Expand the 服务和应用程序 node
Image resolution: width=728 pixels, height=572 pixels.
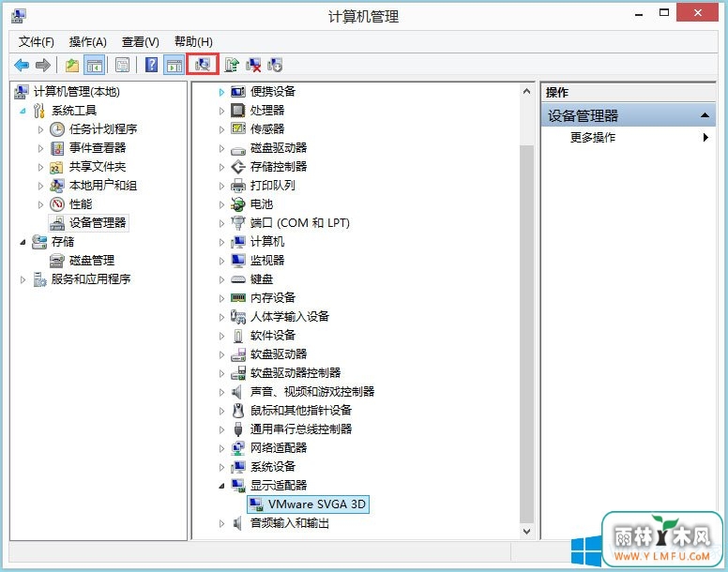(x=23, y=279)
